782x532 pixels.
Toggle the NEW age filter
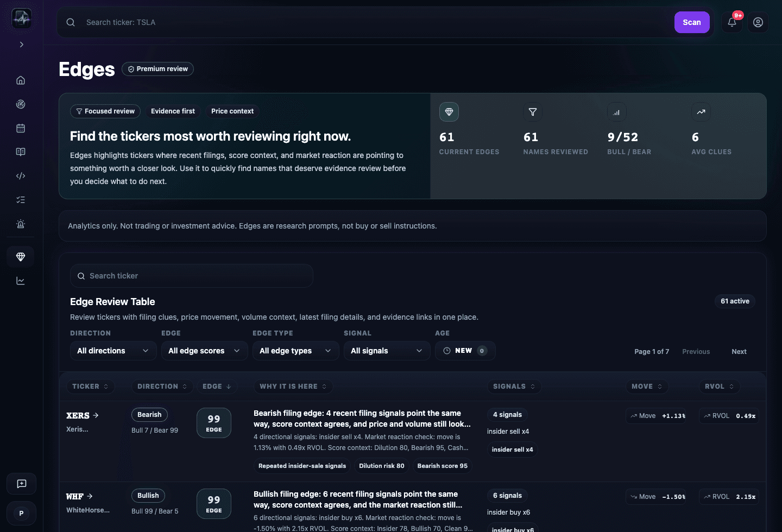click(x=465, y=351)
